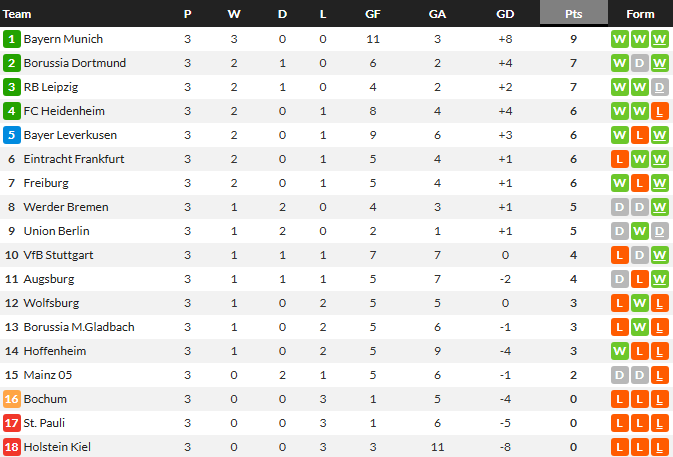This screenshot has height=457, width=673.
Task: Sort table by the GD column header
Action: point(507,14)
